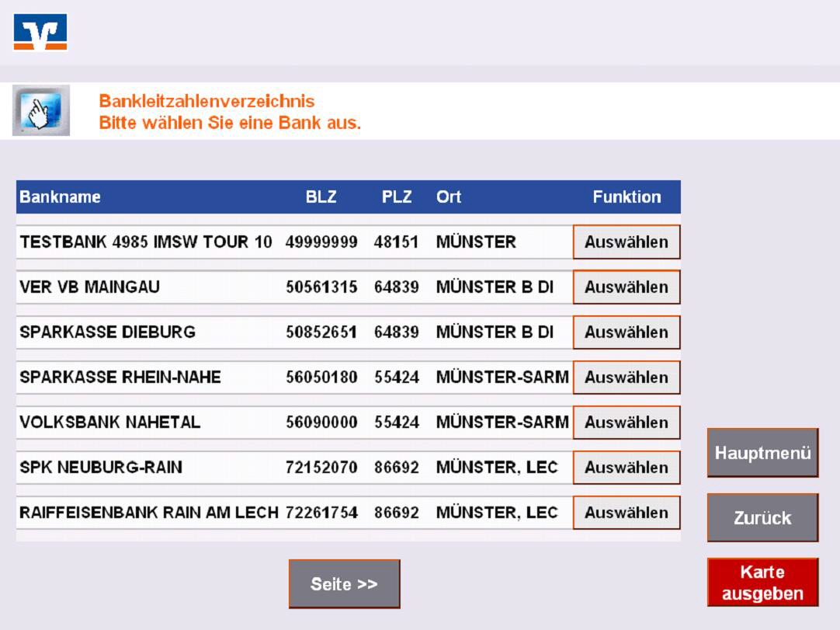Click the touch-hand pointer icon

coord(41,110)
